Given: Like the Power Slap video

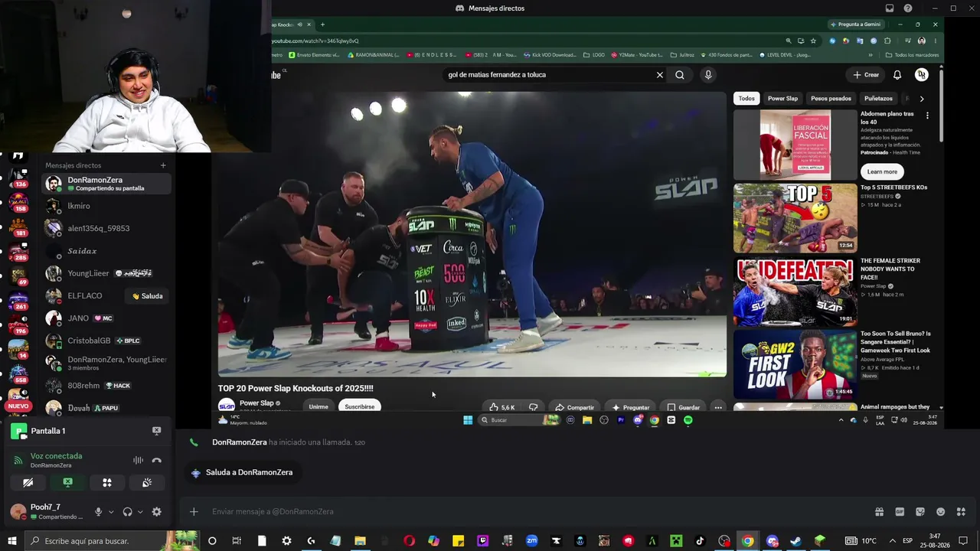Looking at the screenshot, I should pyautogui.click(x=501, y=407).
